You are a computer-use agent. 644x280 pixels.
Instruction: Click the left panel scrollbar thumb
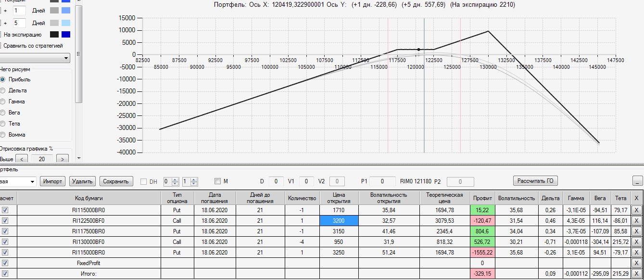point(79,54)
